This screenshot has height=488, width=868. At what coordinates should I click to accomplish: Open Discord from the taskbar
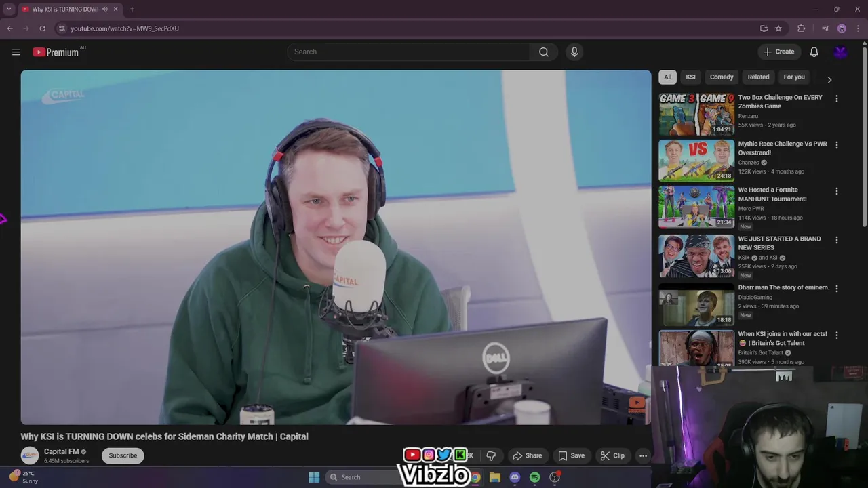click(515, 477)
